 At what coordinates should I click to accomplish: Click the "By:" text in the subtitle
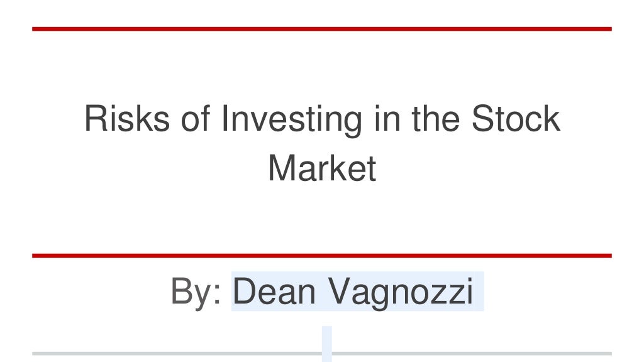[x=196, y=292]
